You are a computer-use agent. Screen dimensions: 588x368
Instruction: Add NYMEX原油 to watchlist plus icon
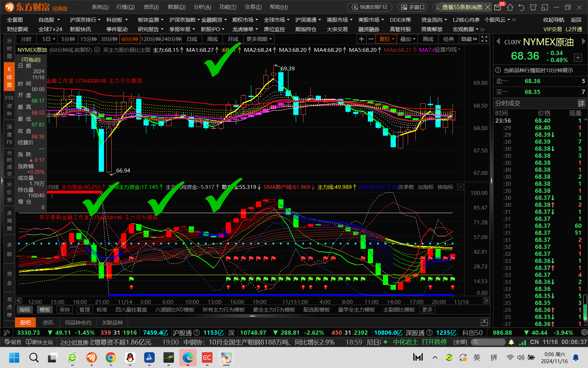pyautogui.click(x=578, y=57)
